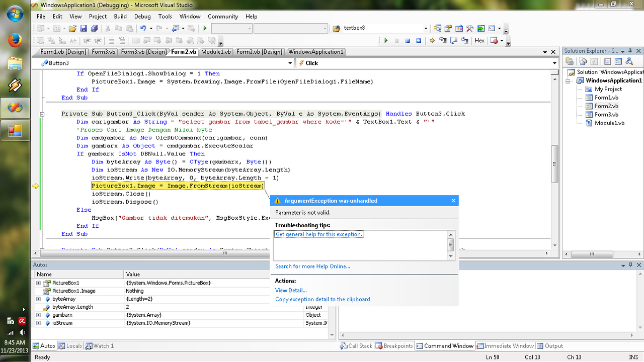The image size is (644, 362).
Task: Click Search for more Help Online link
Action: click(312, 266)
